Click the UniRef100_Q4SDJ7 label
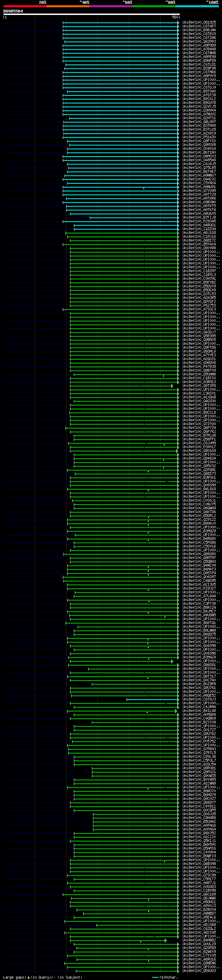The image size is (222, 980). click(199, 332)
